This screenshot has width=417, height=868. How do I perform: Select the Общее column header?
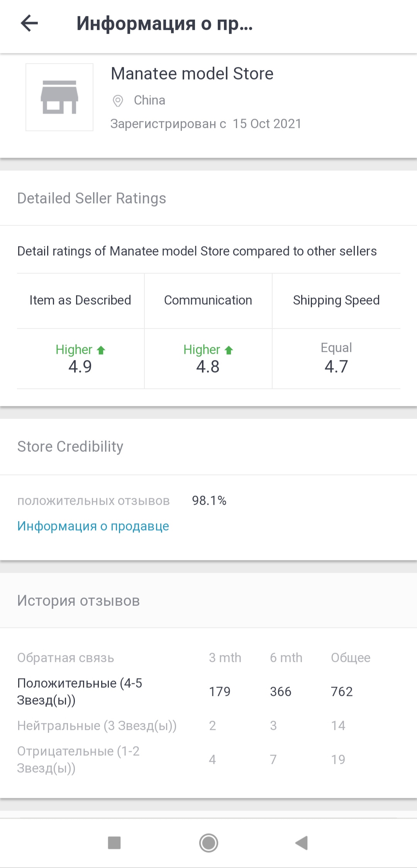point(350,658)
